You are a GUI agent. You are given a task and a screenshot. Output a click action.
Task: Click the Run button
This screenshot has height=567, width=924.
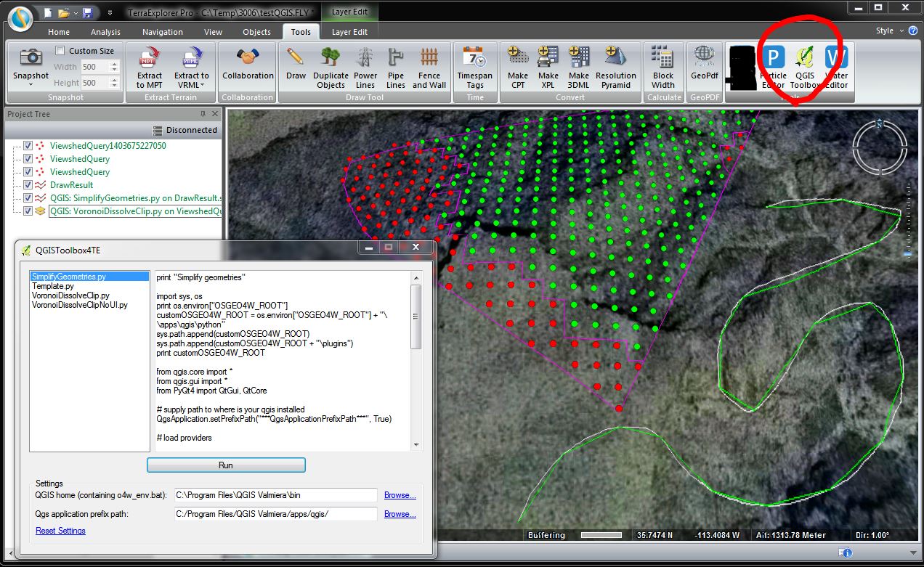pyautogui.click(x=226, y=465)
